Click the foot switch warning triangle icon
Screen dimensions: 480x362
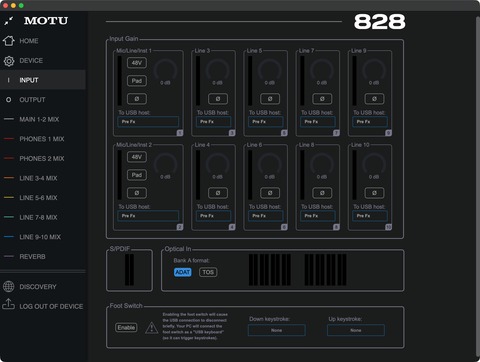click(x=152, y=327)
